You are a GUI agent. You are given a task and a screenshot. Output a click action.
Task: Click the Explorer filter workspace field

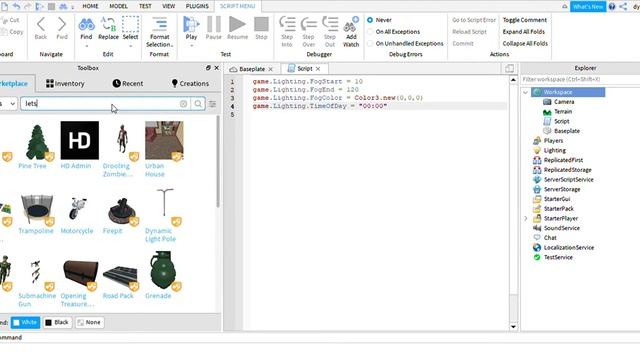(580, 79)
